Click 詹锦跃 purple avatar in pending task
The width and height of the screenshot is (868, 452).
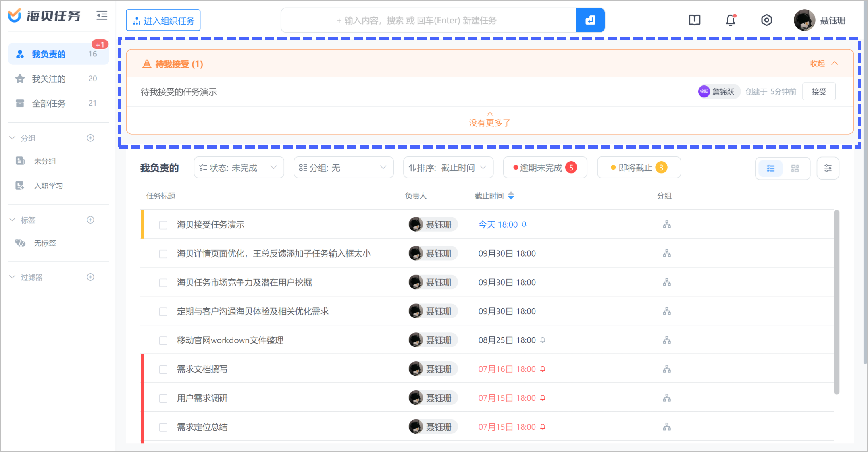(704, 91)
